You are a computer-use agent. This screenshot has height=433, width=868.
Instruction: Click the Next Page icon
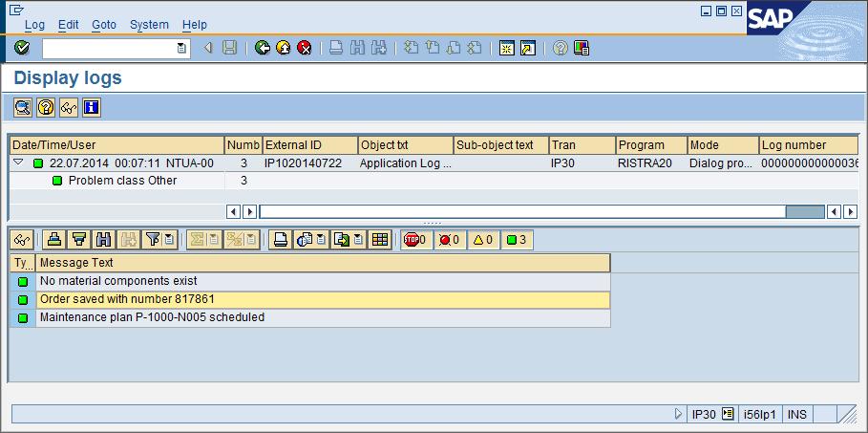pyautogui.click(x=453, y=48)
